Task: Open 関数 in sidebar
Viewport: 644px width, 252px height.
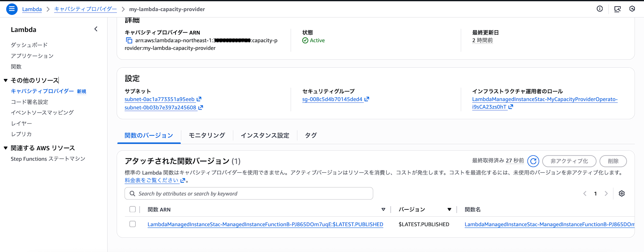Action: click(16, 66)
